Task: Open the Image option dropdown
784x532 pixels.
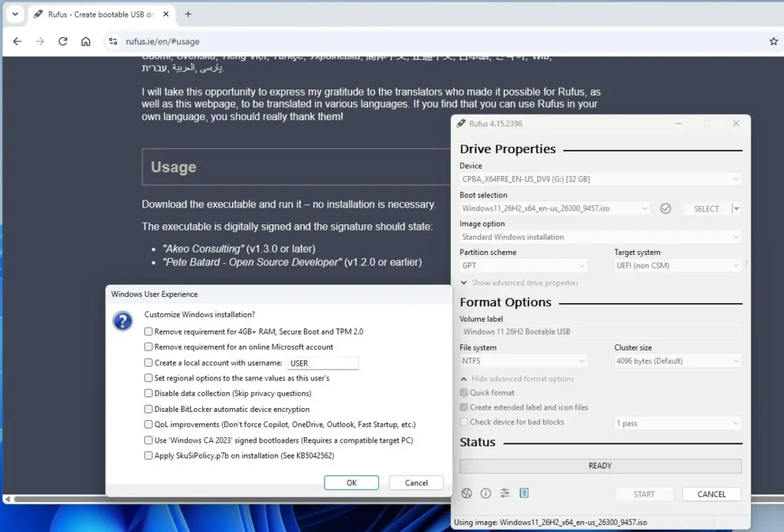Action: pos(600,237)
